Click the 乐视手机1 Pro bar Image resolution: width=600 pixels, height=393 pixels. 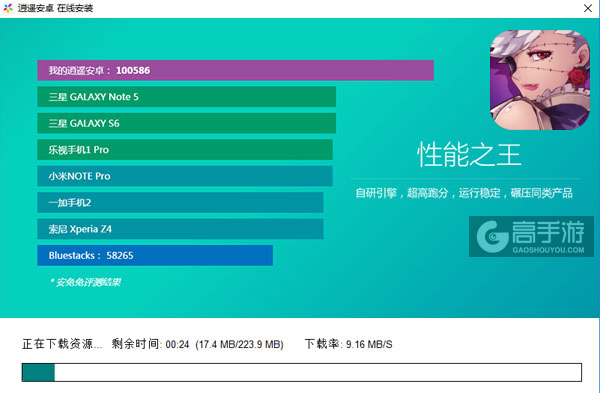185,150
